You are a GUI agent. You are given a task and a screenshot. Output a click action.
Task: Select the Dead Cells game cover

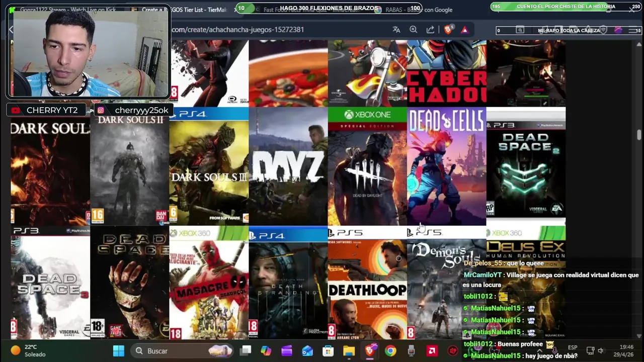(447, 166)
